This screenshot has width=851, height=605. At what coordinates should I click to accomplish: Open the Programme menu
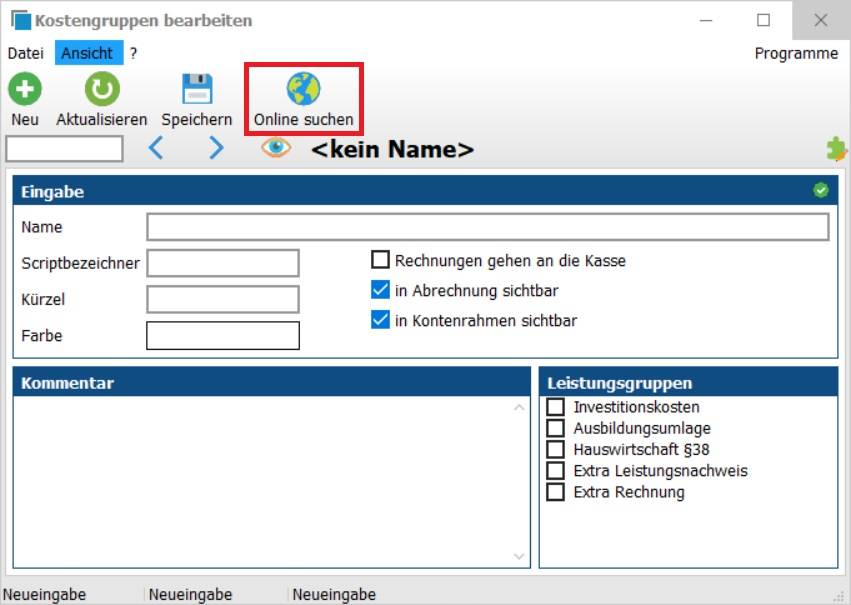(796, 53)
